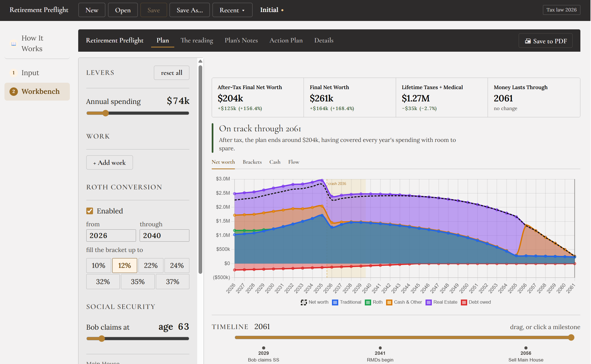Click the printer icon on Save to PDF
591x364 pixels.
click(x=528, y=41)
